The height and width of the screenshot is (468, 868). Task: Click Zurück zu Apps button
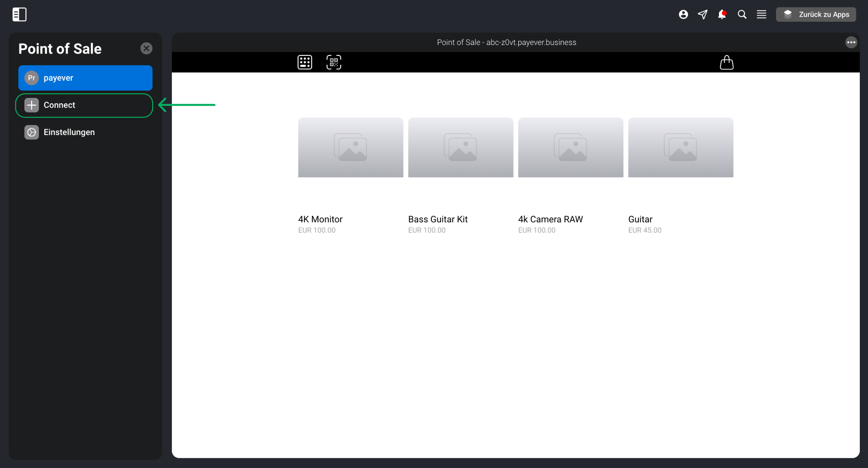pyautogui.click(x=816, y=14)
